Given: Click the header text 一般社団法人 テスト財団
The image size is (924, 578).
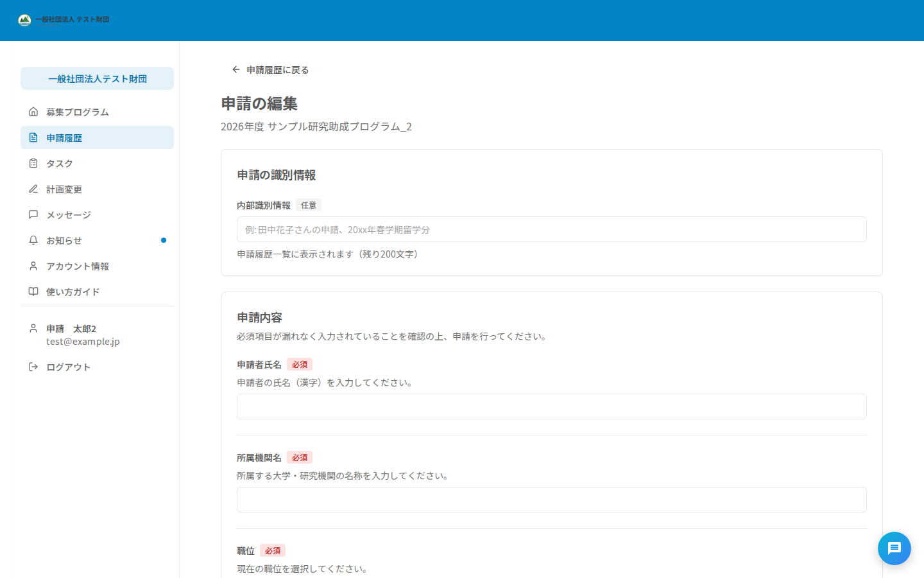Looking at the screenshot, I should coord(72,20).
